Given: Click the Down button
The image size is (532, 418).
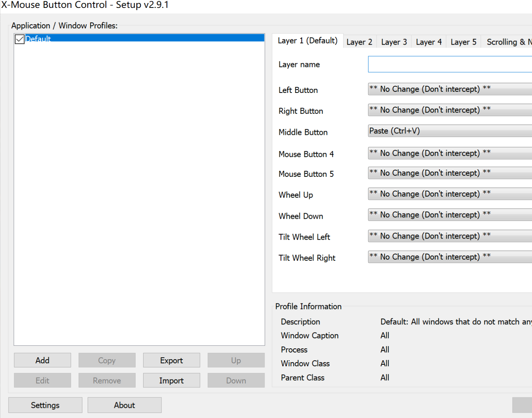Looking at the screenshot, I should pos(236,381).
